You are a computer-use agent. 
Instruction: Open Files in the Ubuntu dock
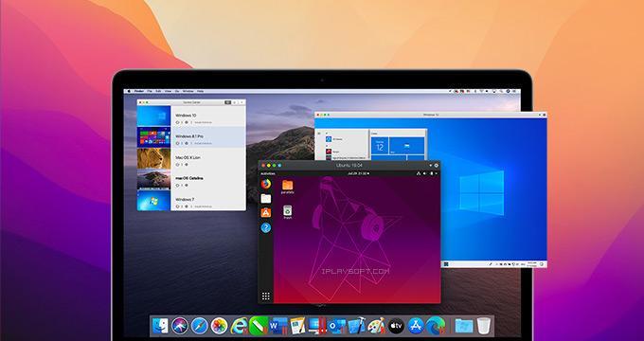tap(266, 198)
